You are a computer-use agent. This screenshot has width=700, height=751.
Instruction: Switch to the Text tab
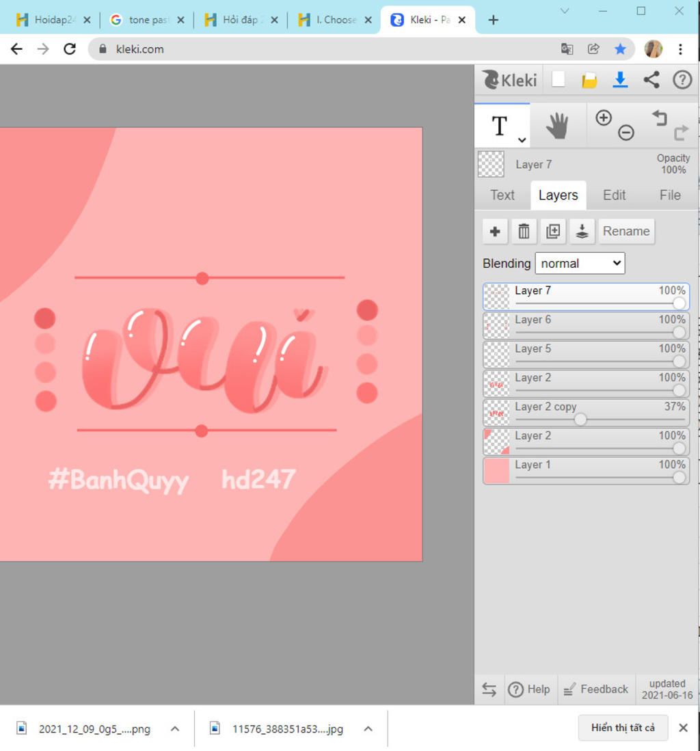pyautogui.click(x=502, y=195)
